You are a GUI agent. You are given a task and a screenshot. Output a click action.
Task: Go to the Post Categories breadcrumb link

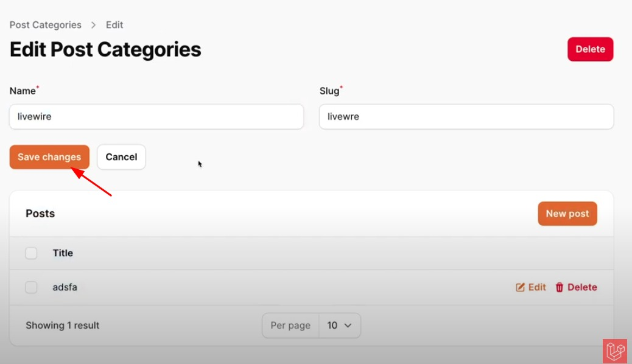(x=46, y=25)
